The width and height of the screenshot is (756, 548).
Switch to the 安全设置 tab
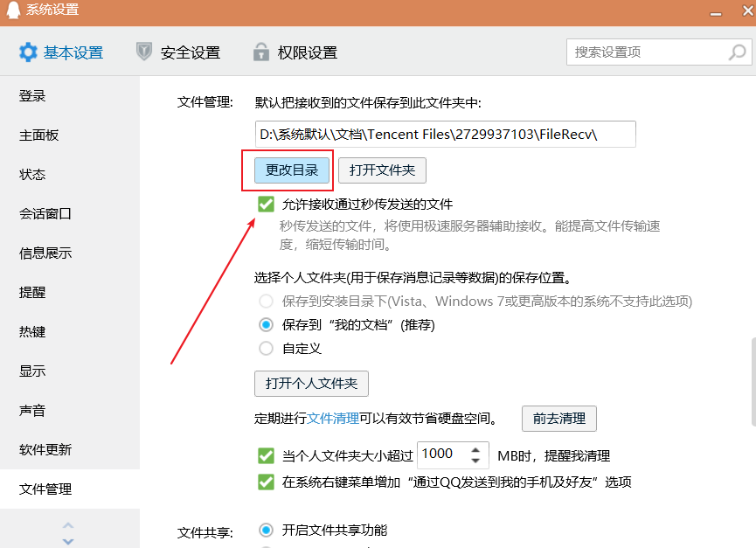pos(178,52)
